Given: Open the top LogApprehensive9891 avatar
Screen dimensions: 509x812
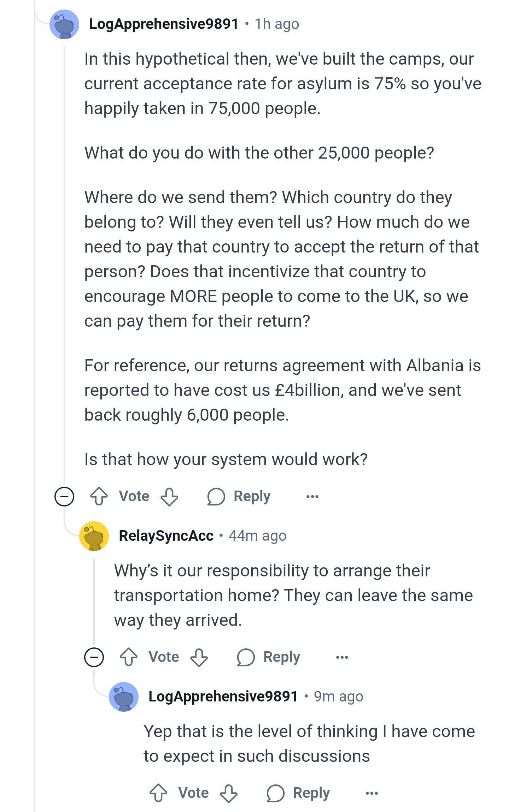Looking at the screenshot, I should click(x=64, y=24).
